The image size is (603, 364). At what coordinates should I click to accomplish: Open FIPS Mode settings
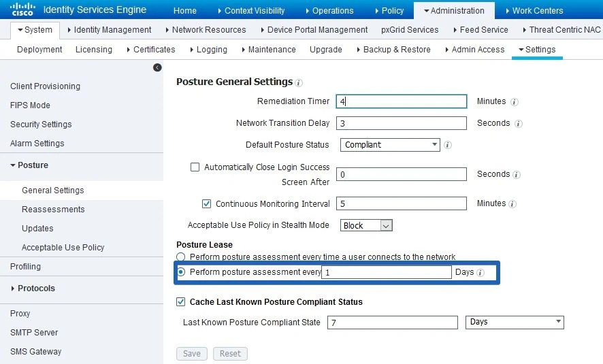(30, 105)
